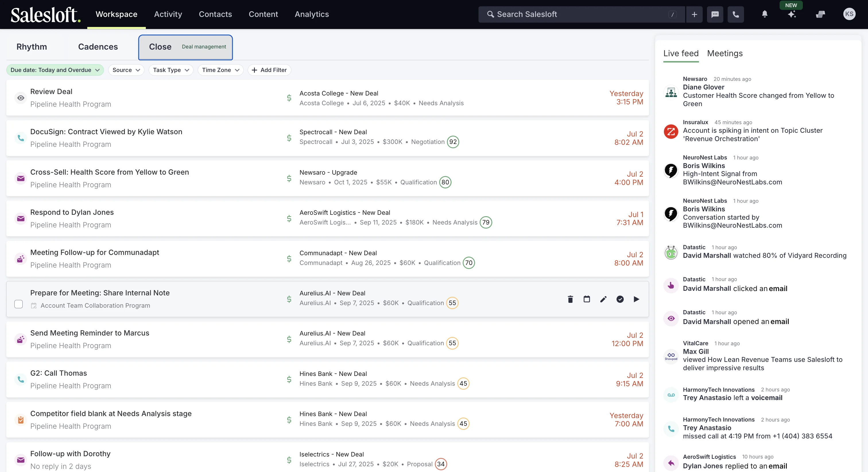Open the notifications bell
This screenshot has width=868, height=472.
(765, 14)
